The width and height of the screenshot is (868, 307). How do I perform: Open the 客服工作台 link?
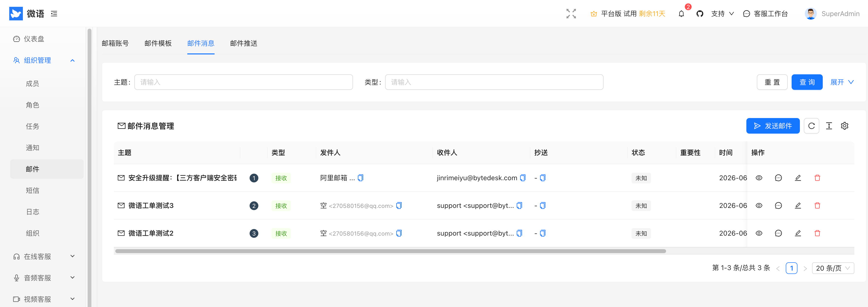(765, 14)
